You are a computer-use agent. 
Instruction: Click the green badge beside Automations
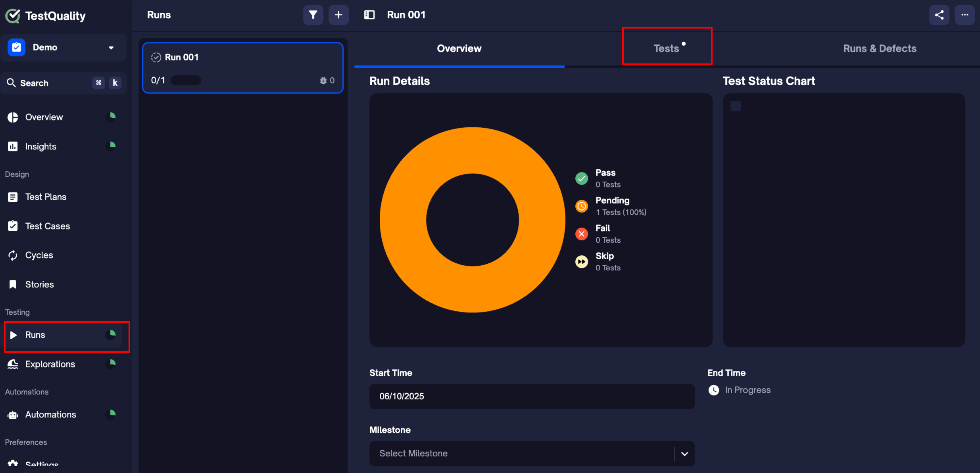pyautogui.click(x=111, y=414)
